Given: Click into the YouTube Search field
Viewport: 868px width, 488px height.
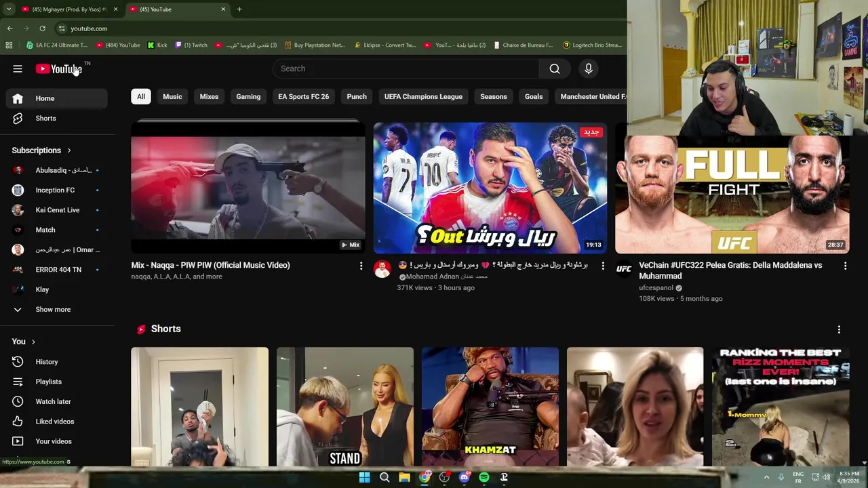Looking at the screenshot, I should point(406,68).
